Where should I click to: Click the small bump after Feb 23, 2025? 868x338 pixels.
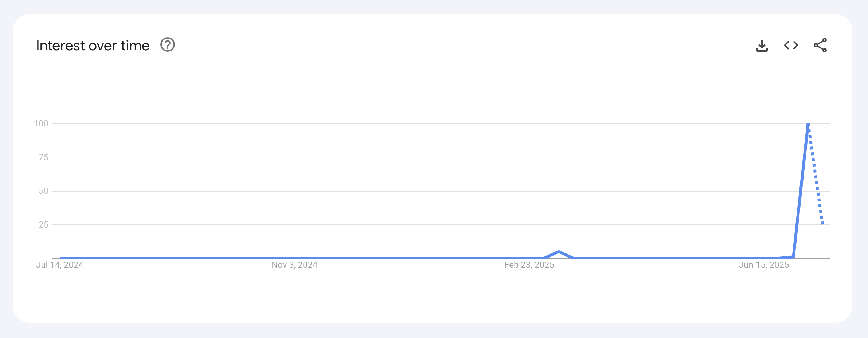click(x=559, y=252)
